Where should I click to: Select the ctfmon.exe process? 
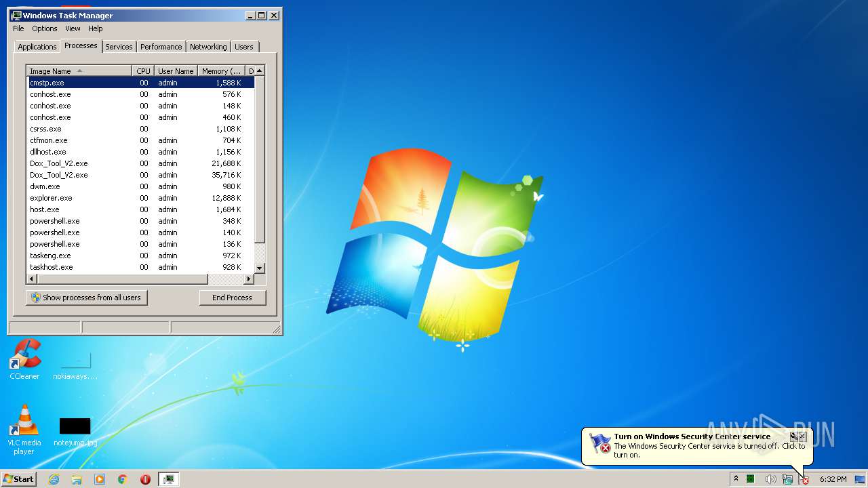[141, 140]
